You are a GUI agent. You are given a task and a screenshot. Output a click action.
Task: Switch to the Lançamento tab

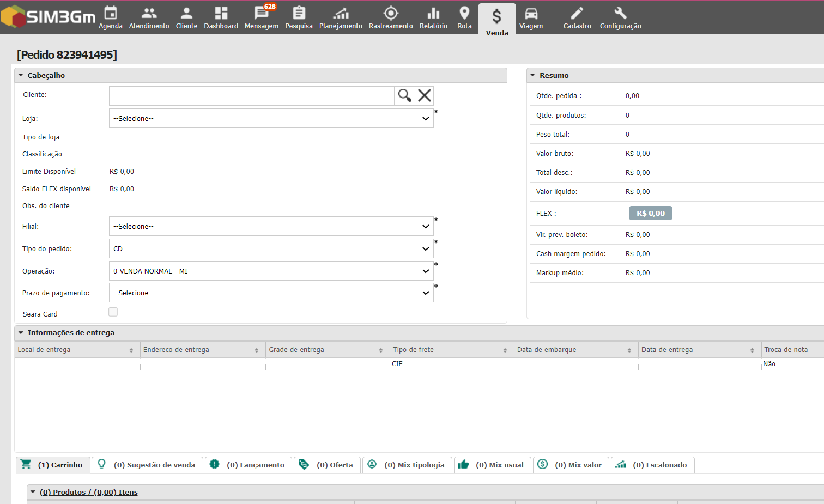tap(248, 465)
